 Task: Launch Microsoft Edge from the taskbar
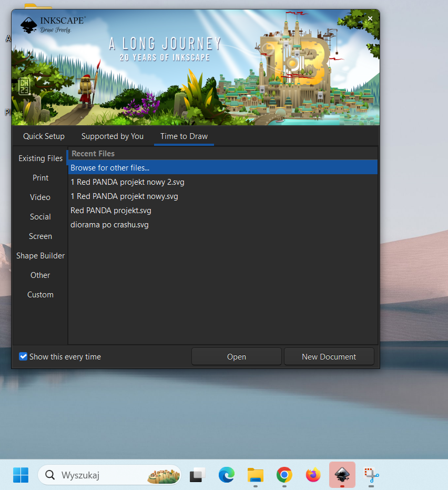pyautogui.click(x=226, y=475)
